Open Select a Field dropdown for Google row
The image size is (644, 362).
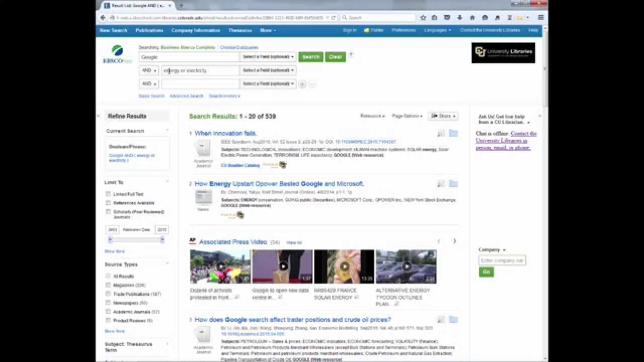coord(268,57)
